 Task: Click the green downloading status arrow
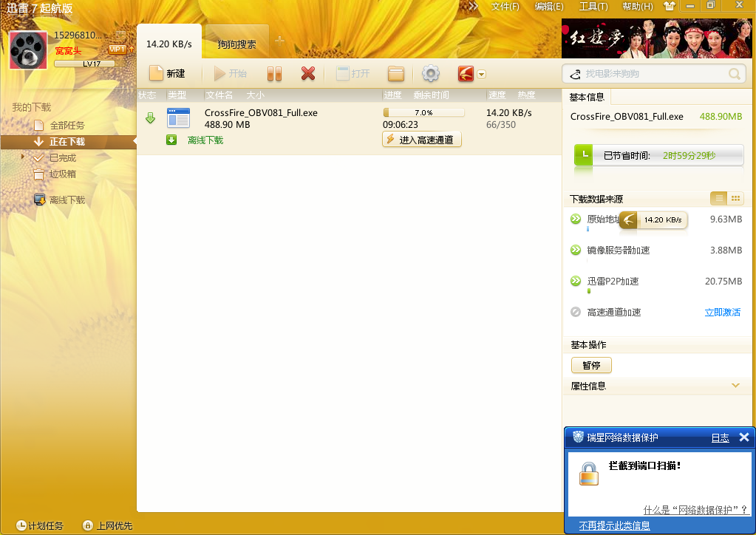tap(151, 118)
